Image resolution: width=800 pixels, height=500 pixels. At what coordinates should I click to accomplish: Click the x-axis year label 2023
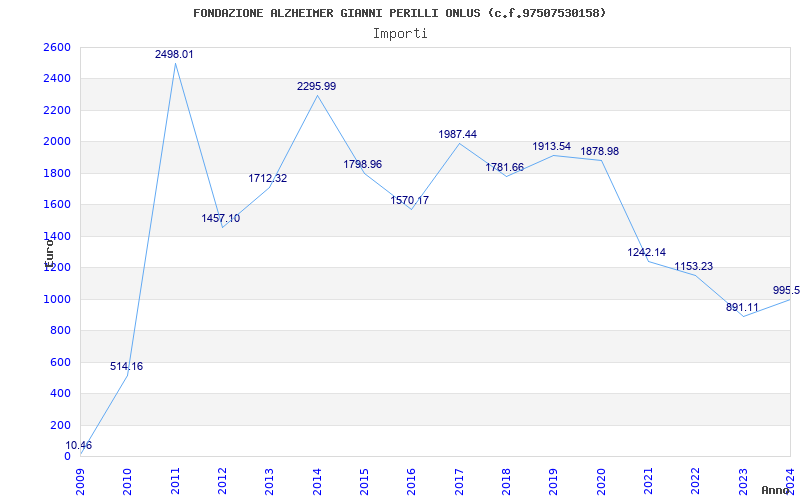click(743, 482)
